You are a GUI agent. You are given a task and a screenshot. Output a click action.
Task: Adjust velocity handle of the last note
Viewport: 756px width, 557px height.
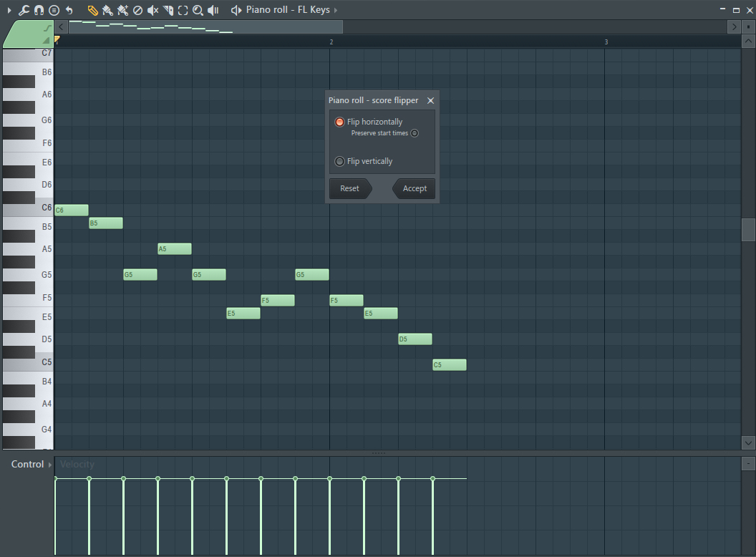pyautogui.click(x=433, y=478)
